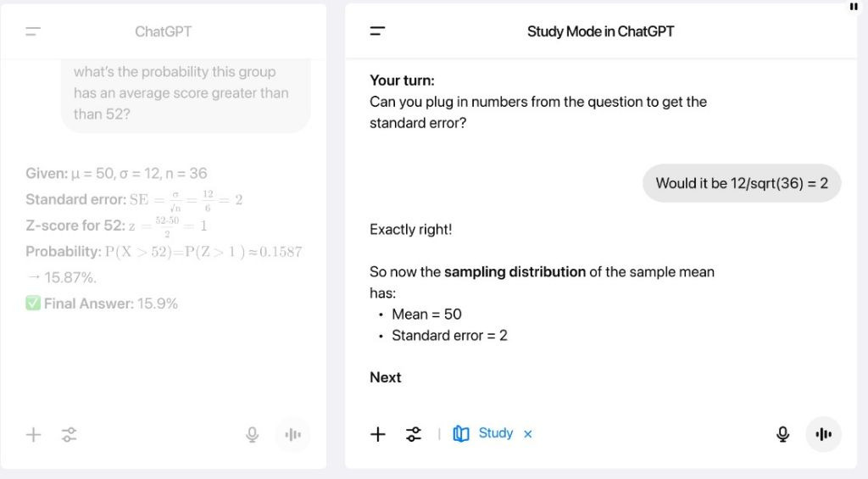868x479 pixels.
Task: Open the menu in the left ChatGPT panel
Action: click(x=33, y=32)
